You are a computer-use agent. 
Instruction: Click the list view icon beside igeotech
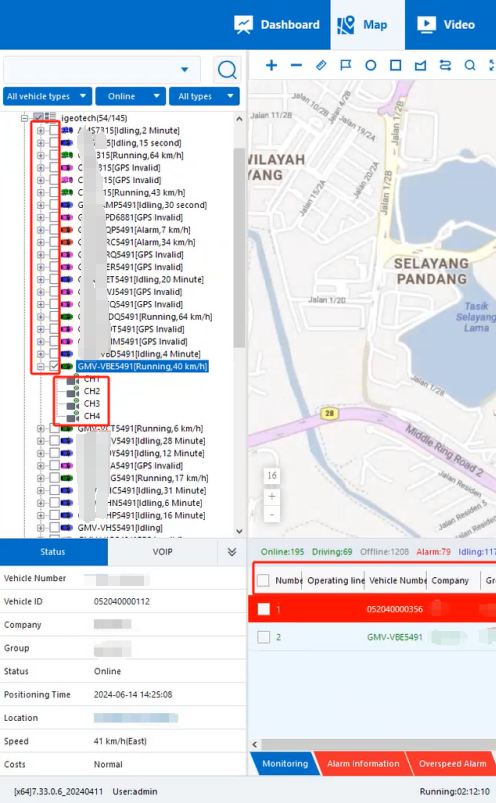tap(50, 118)
